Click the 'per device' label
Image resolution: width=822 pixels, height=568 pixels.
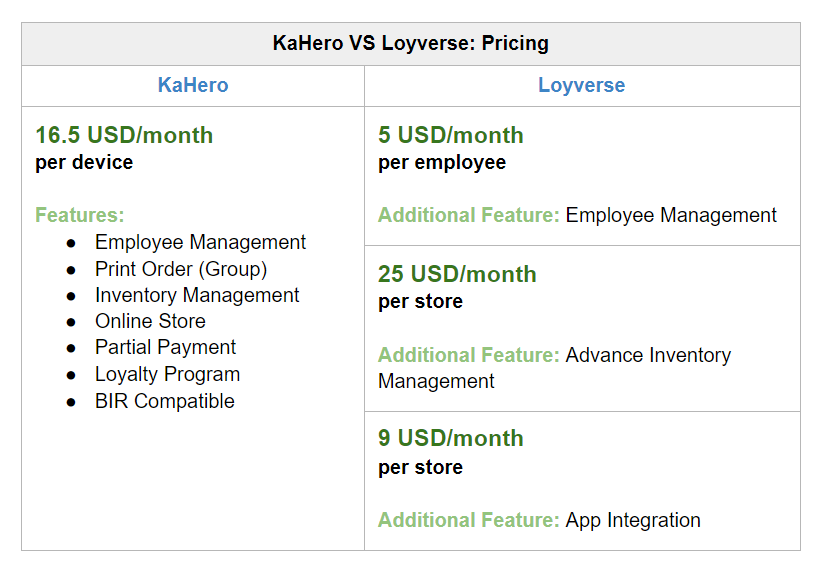tap(84, 163)
